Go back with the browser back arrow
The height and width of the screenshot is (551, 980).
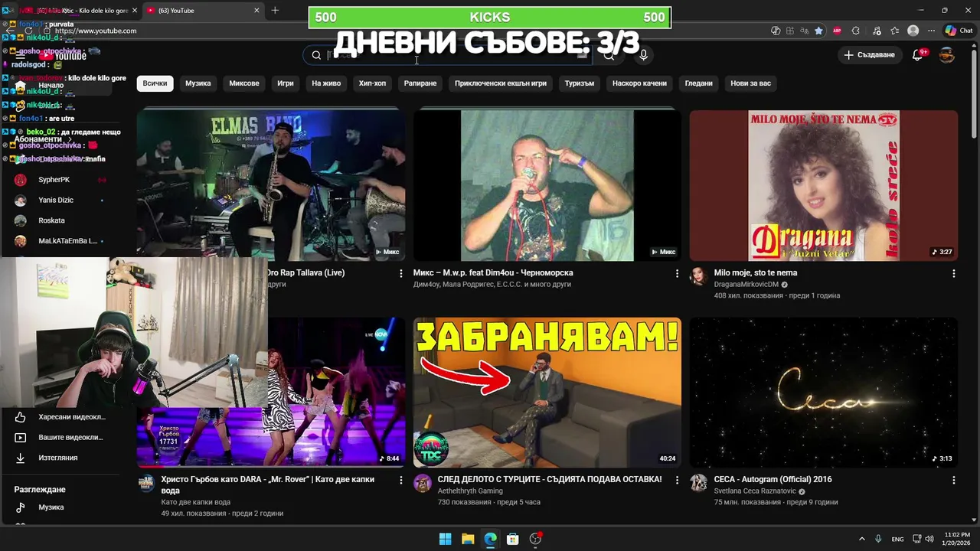point(9,31)
